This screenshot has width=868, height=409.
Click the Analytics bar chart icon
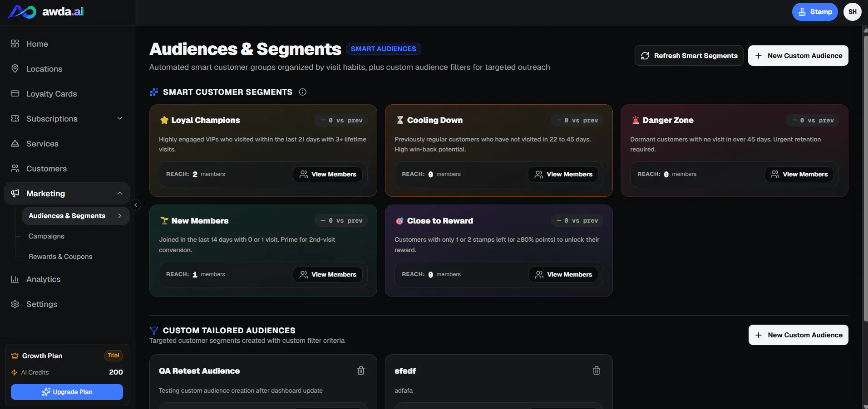[x=15, y=279]
